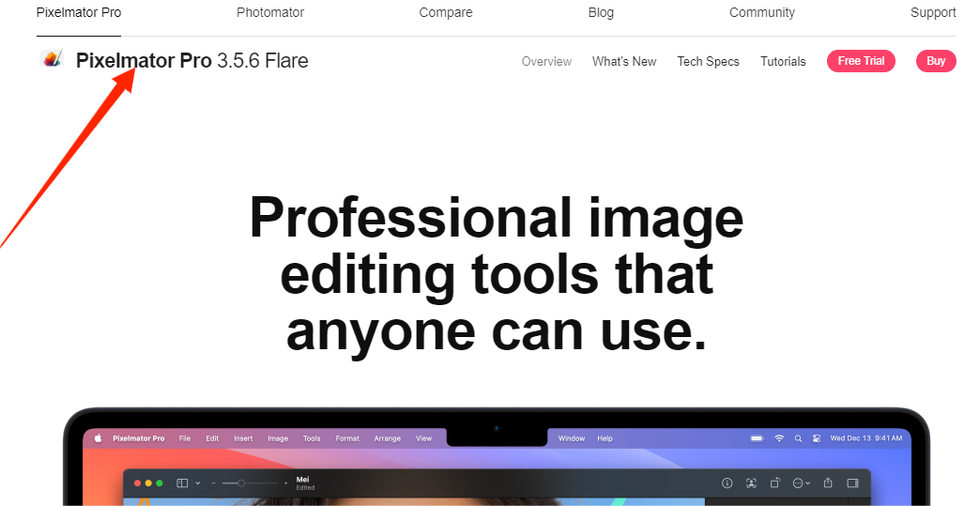Click the battery status icon
This screenshot has height=506, width=980.
pyautogui.click(x=757, y=438)
